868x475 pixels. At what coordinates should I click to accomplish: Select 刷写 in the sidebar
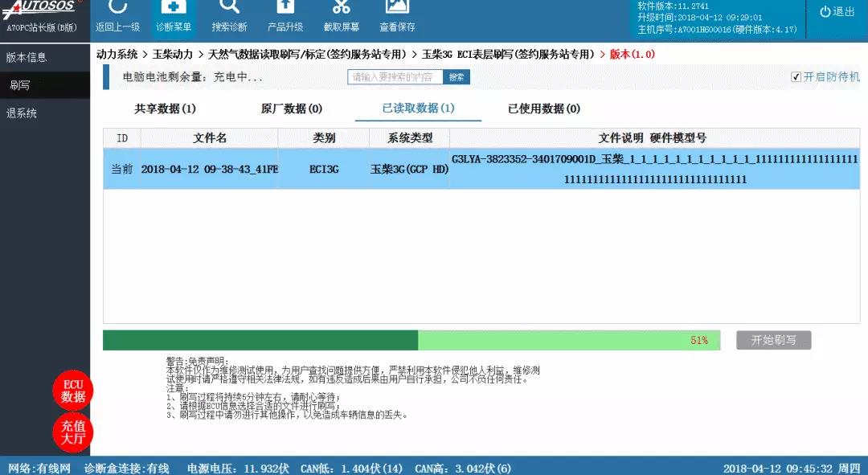45,85
